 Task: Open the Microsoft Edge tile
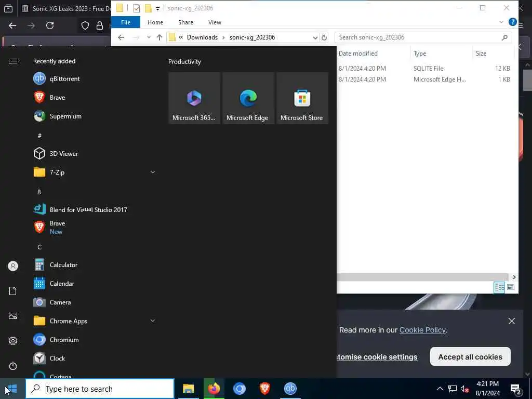248,98
